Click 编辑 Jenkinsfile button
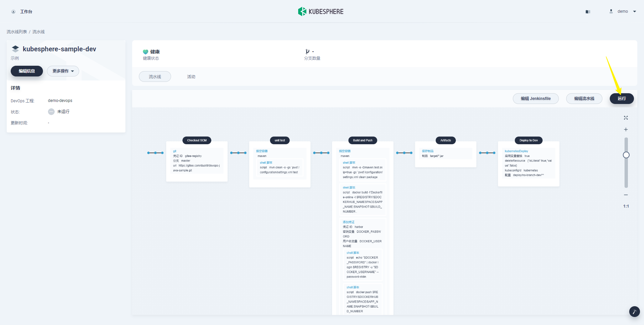 (x=536, y=99)
